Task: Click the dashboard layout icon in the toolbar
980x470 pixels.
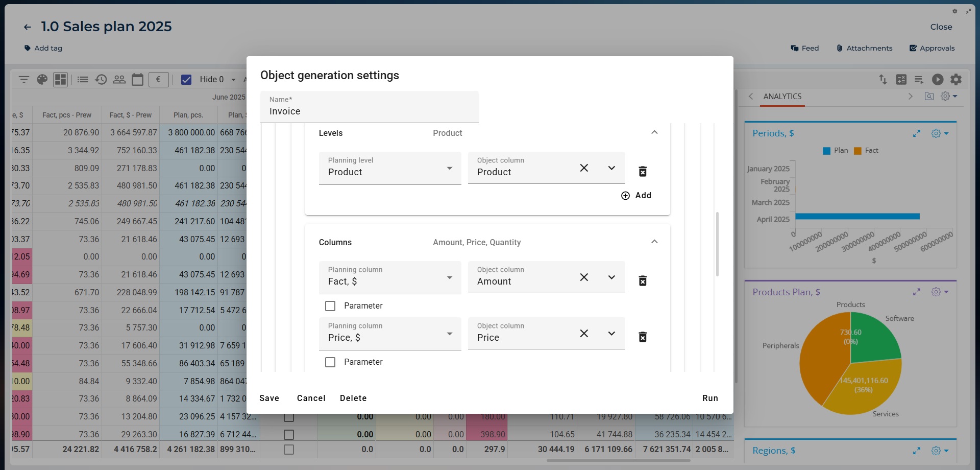Action: (x=61, y=79)
